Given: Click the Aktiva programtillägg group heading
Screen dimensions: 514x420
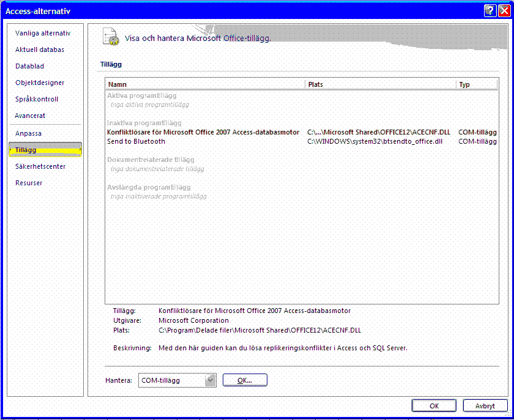Looking at the screenshot, I should [141, 95].
